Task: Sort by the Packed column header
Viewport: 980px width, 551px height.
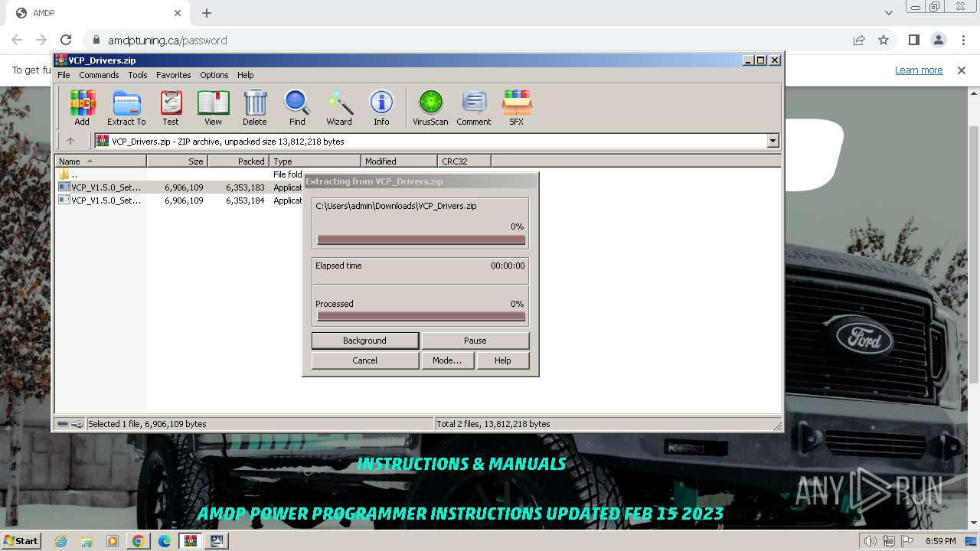Action: tap(238, 161)
